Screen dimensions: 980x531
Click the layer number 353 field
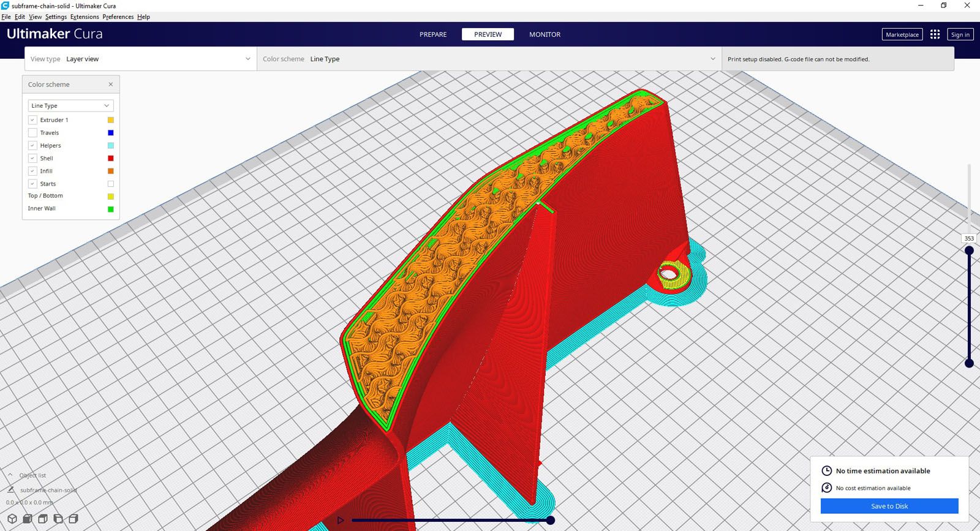[969, 238]
